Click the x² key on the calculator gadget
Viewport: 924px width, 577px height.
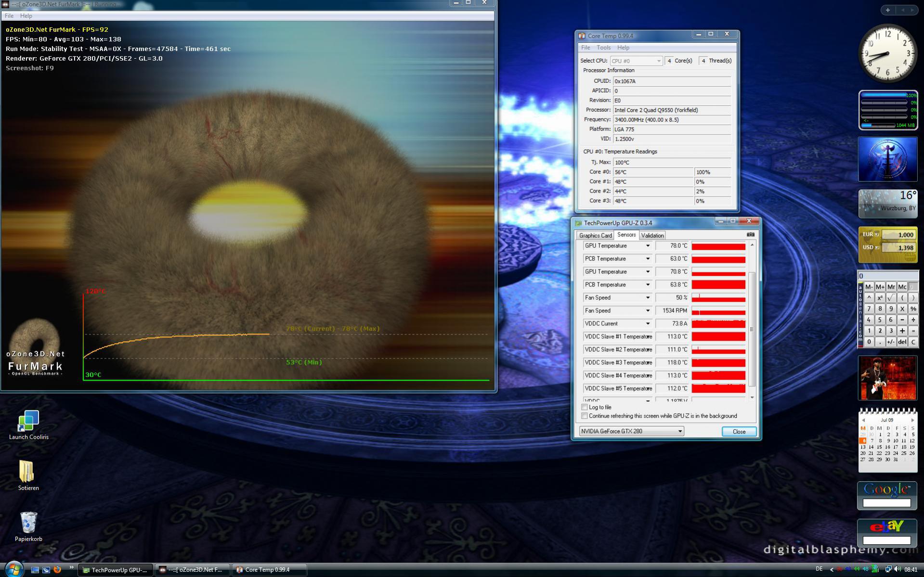pos(880,298)
